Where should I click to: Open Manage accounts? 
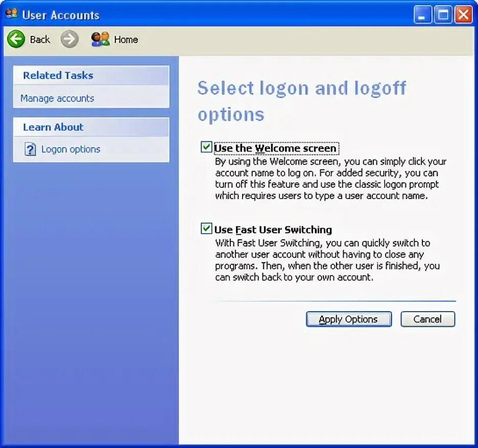click(x=56, y=98)
